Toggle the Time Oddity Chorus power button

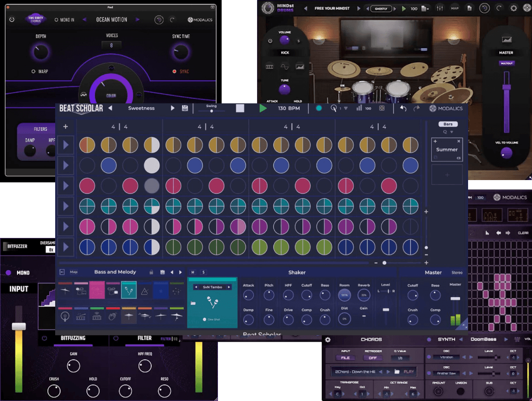[12, 20]
